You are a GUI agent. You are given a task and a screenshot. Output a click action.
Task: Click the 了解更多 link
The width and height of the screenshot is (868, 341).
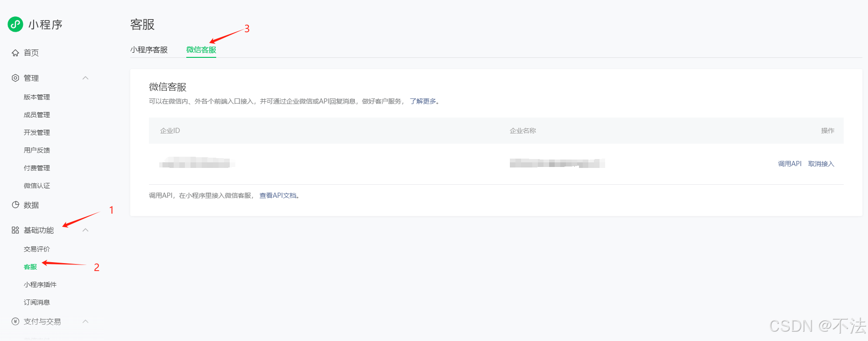tap(423, 101)
